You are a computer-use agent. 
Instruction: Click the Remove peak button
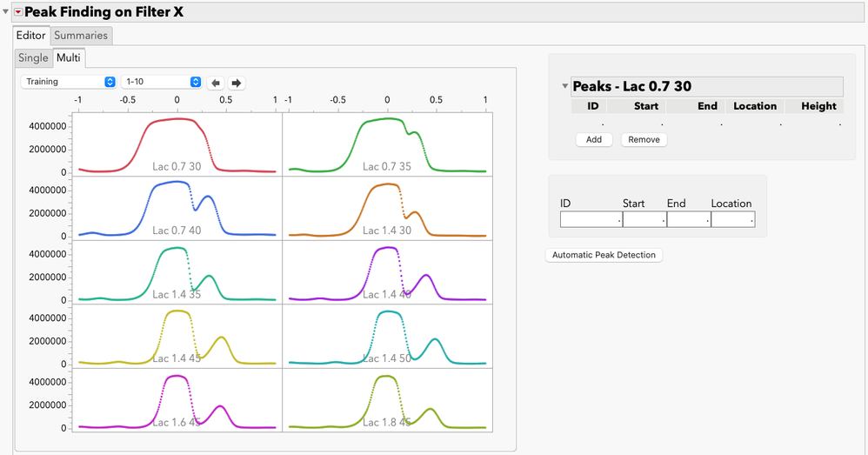coord(644,139)
